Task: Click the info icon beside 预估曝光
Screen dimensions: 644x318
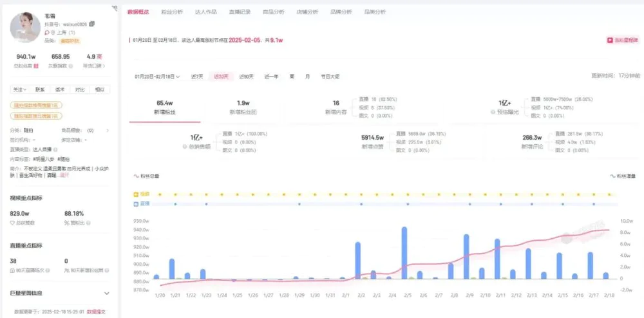Action: point(493,112)
